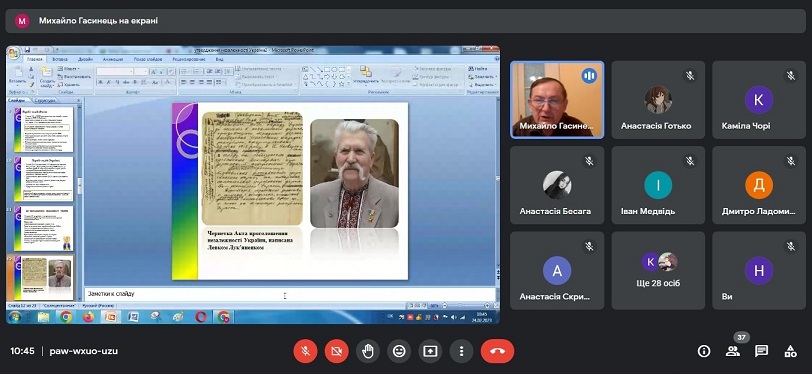Click Firefox icon on the shared taskbar
This screenshot has height=374, width=812.
tap(88, 317)
